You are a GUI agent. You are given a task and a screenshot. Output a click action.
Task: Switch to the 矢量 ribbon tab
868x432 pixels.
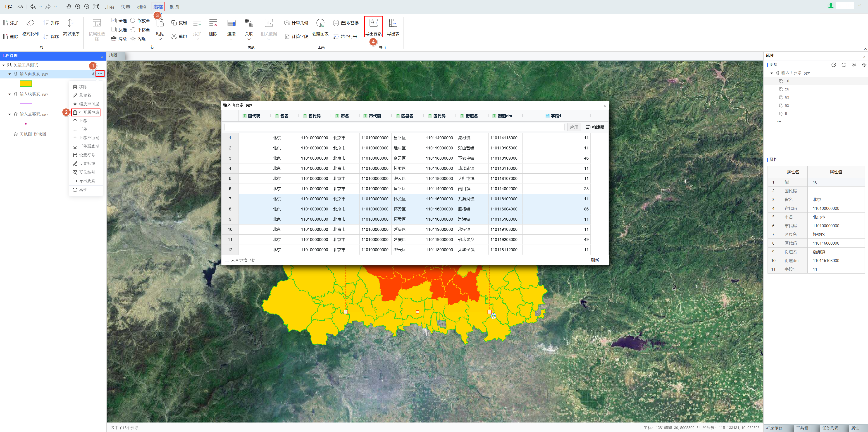(x=125, y=7)
